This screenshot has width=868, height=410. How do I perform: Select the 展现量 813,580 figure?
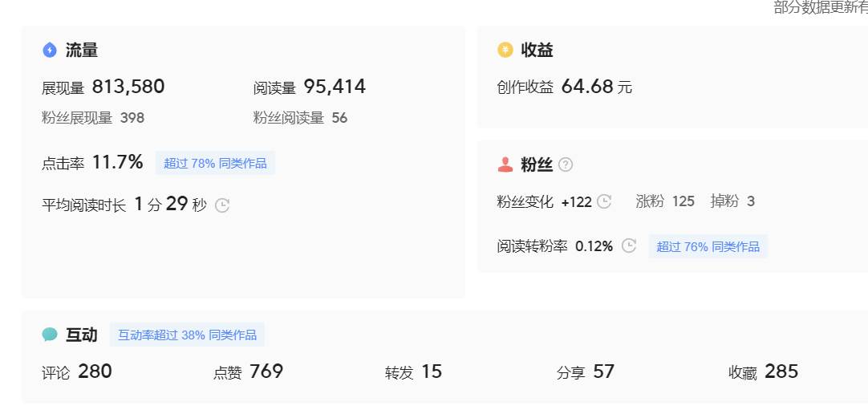[x=128, y=87]
